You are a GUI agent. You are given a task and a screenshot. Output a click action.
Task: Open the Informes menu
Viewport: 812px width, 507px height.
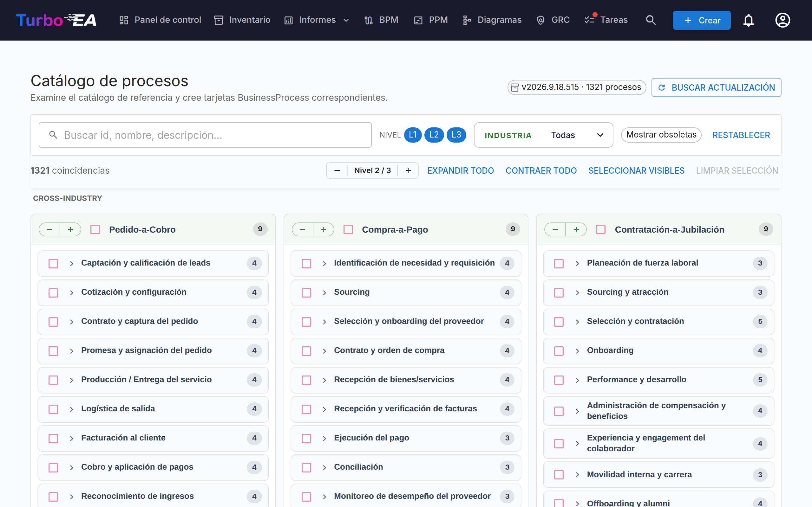click(x=317, y=20)
